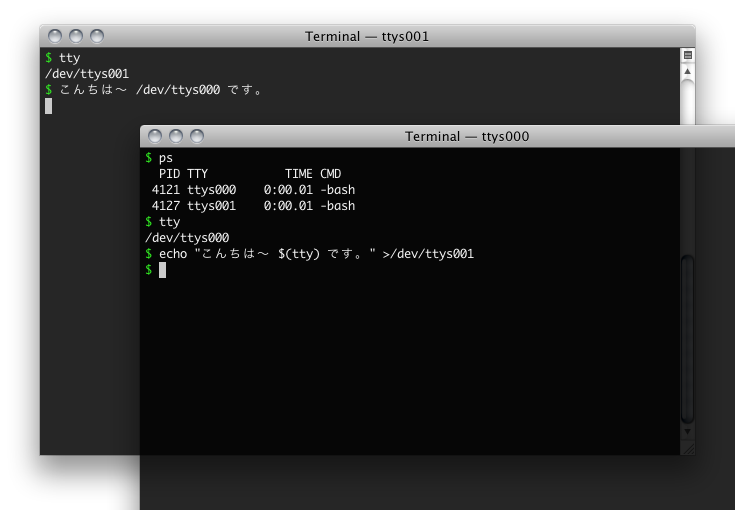Close the Terminal ttys000 window
The height and width of the screenshot is (510, 735).
point(155,136)
